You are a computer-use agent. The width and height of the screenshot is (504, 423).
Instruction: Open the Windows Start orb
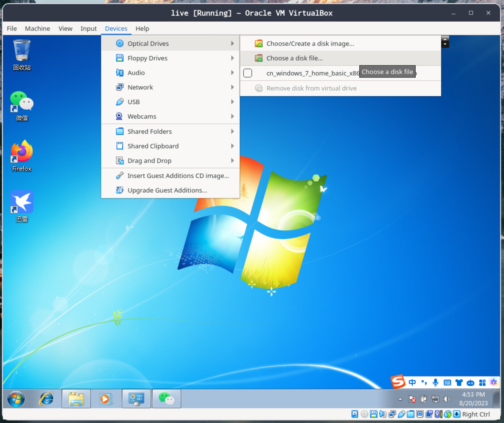click(16, 399)
